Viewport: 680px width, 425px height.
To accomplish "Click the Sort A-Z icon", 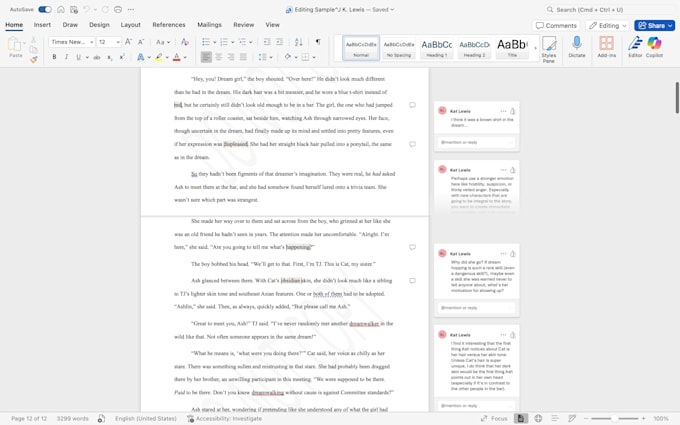I will (x=298, y=42).
